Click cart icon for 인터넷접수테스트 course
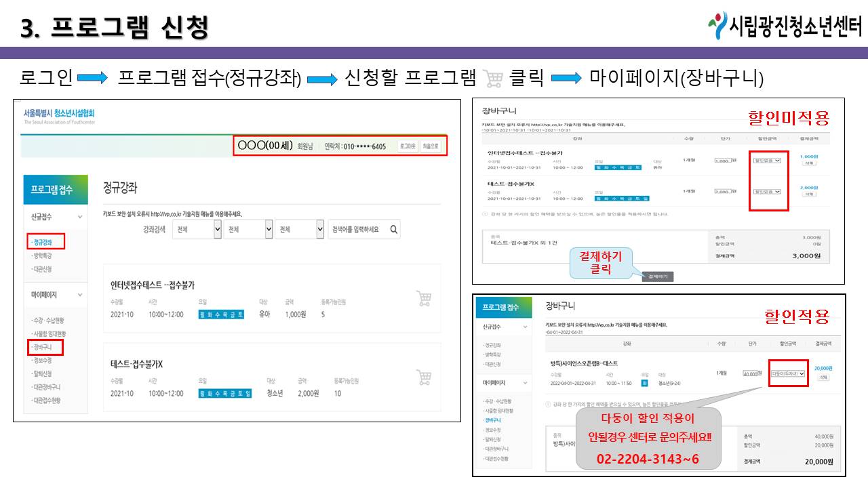 424,299
